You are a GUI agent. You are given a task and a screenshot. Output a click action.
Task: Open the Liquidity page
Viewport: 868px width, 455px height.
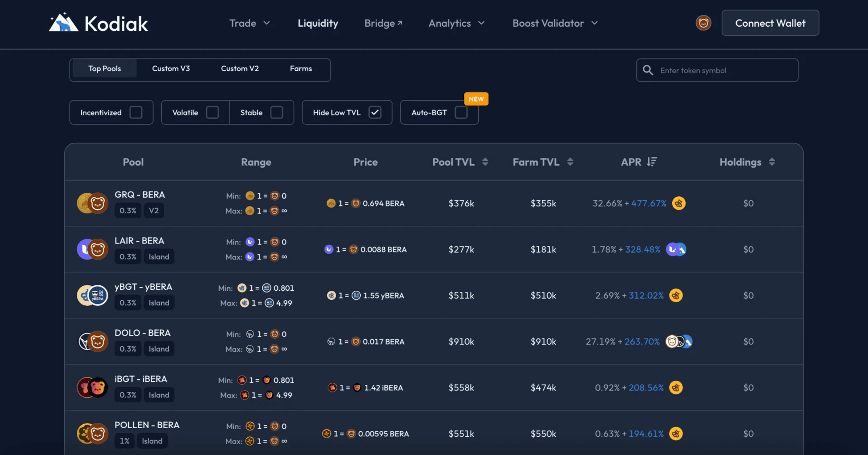tap(318, 23)
